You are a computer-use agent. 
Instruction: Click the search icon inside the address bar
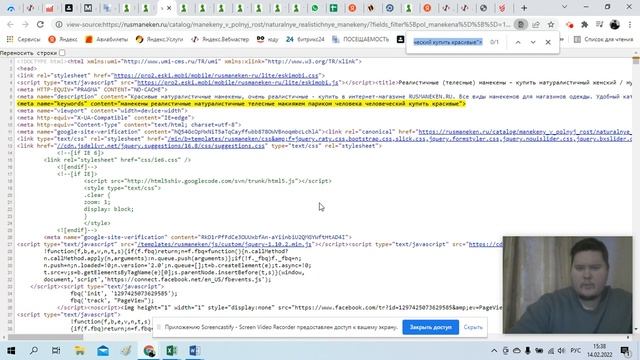520,24
